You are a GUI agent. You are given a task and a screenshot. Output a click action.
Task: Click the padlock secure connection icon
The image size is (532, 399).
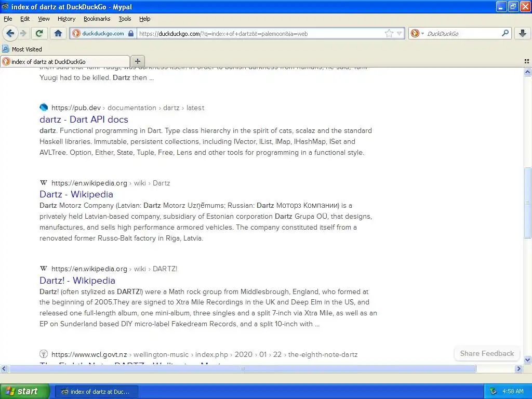pos(131,33)
